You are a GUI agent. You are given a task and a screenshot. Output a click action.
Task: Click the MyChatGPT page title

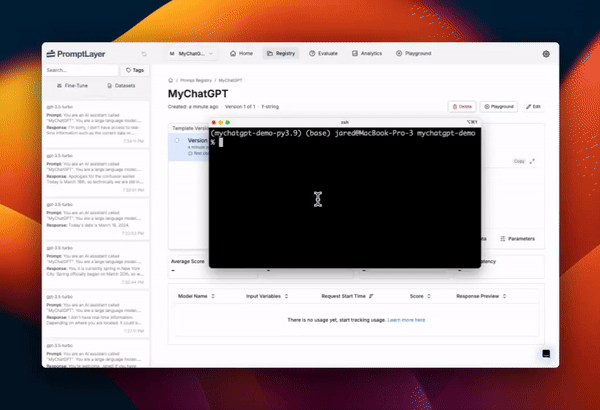tap(198, 94)
